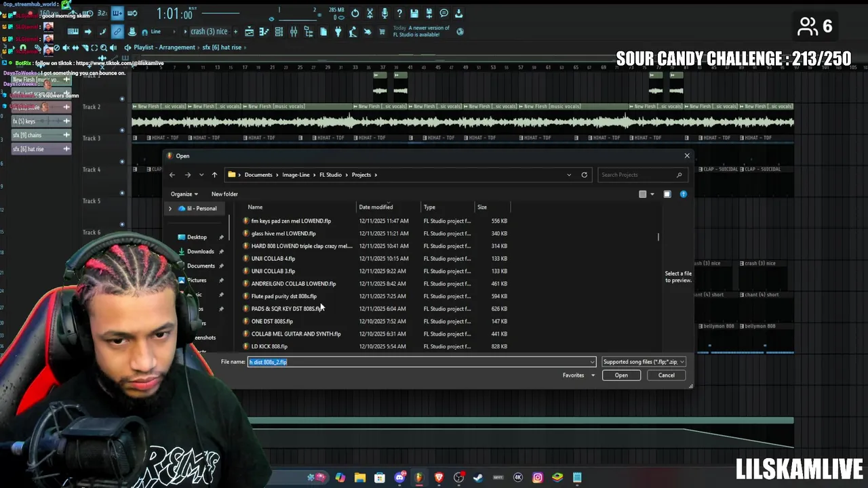Sort by the Name column header

255,207
